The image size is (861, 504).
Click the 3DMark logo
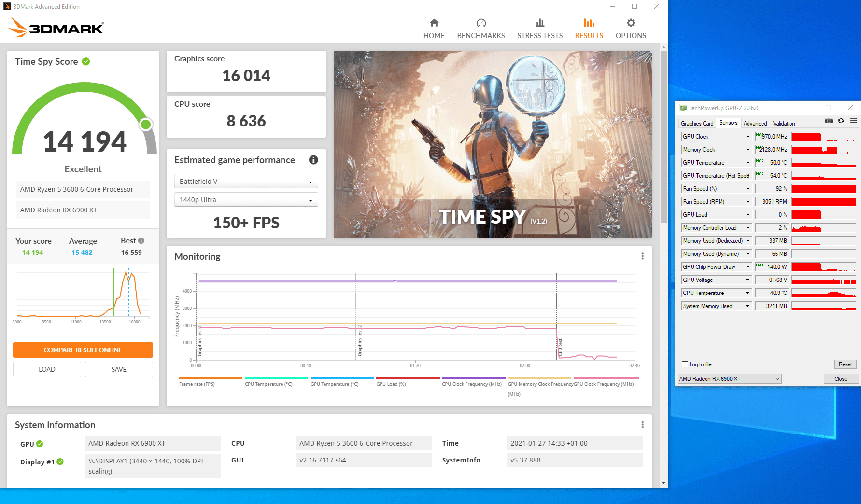click(x=56, y=28)
